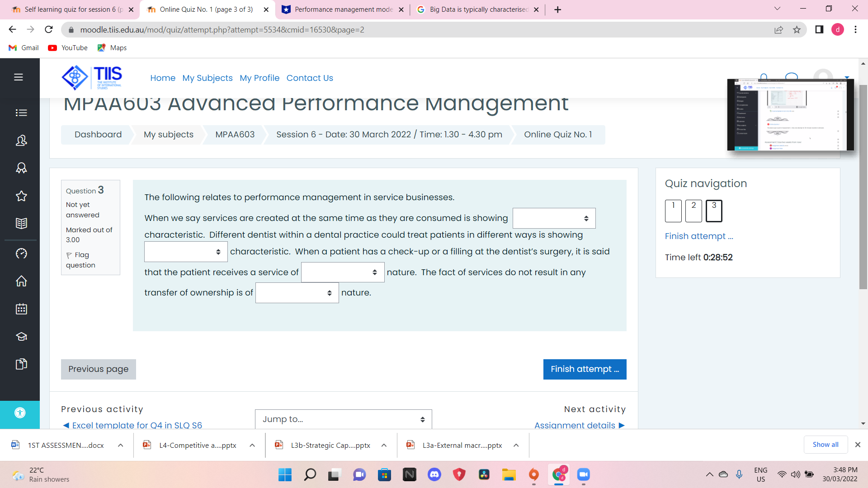Click the star icon in sidebar
Viewport: 868px width, 488px height.
(21, 196)
